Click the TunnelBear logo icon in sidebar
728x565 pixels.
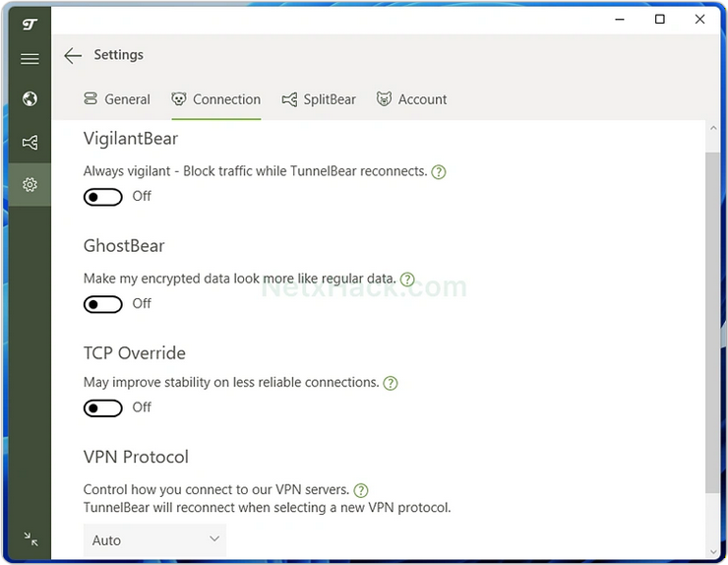[x=30, y=24]
